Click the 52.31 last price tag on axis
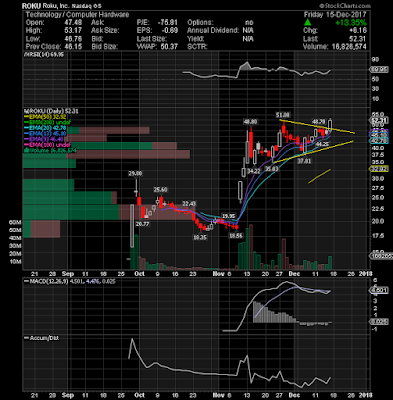This screenshot has width=393, height=400. tap(380, 121)
